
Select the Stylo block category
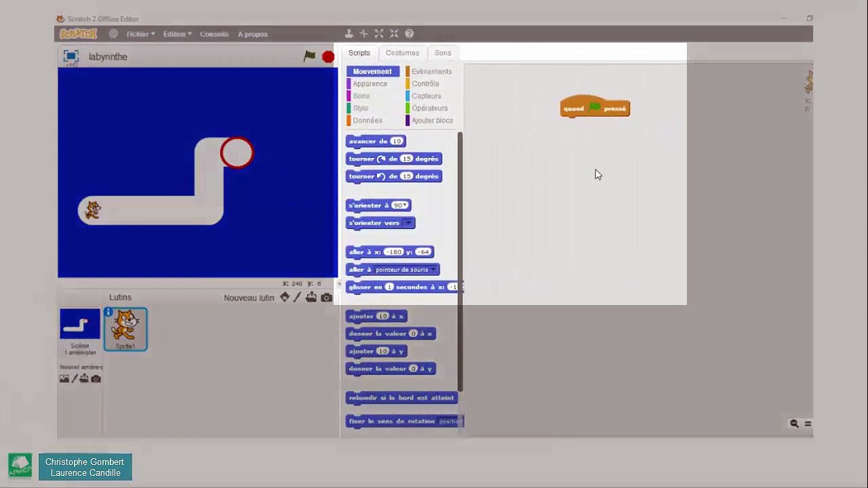[360, 108]
